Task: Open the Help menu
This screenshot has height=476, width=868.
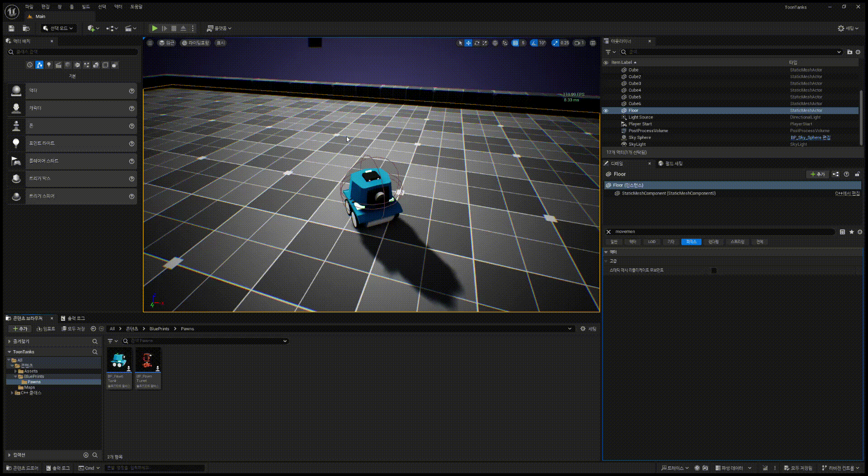Action: 136,7
